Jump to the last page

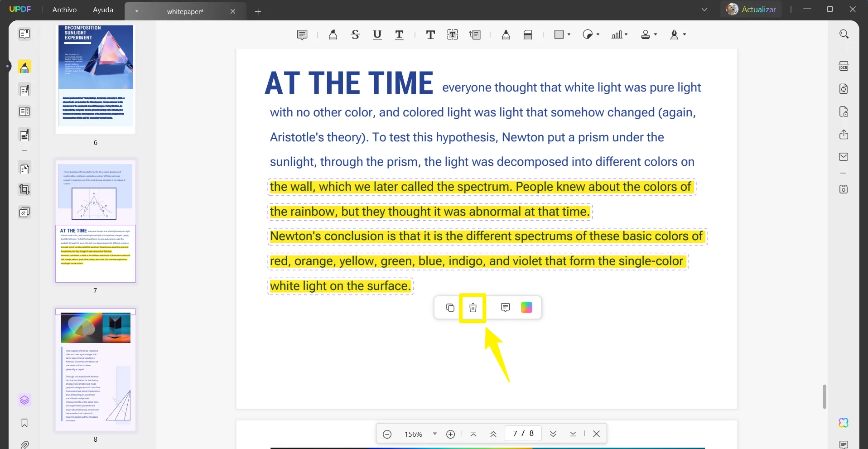tap(573, 434)
